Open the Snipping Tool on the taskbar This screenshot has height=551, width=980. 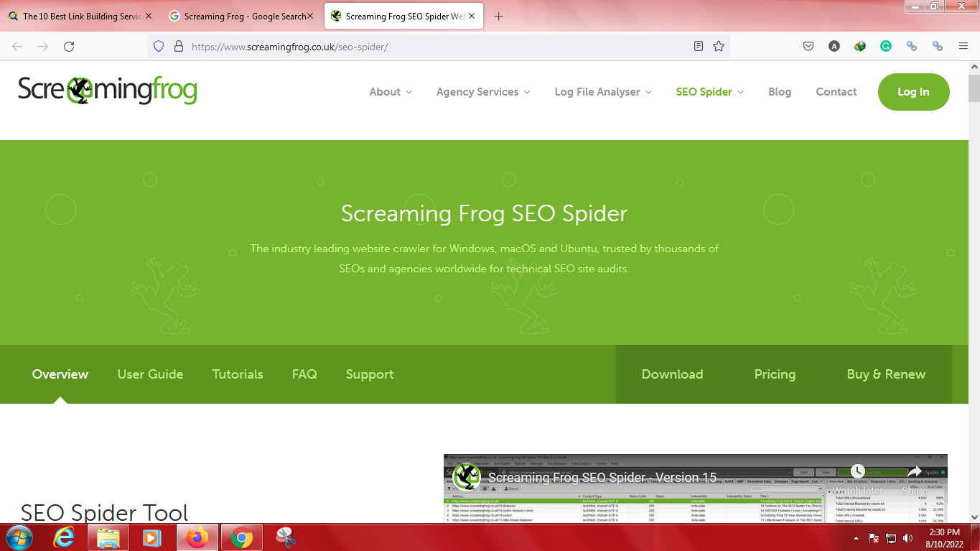tap(286, 537)
